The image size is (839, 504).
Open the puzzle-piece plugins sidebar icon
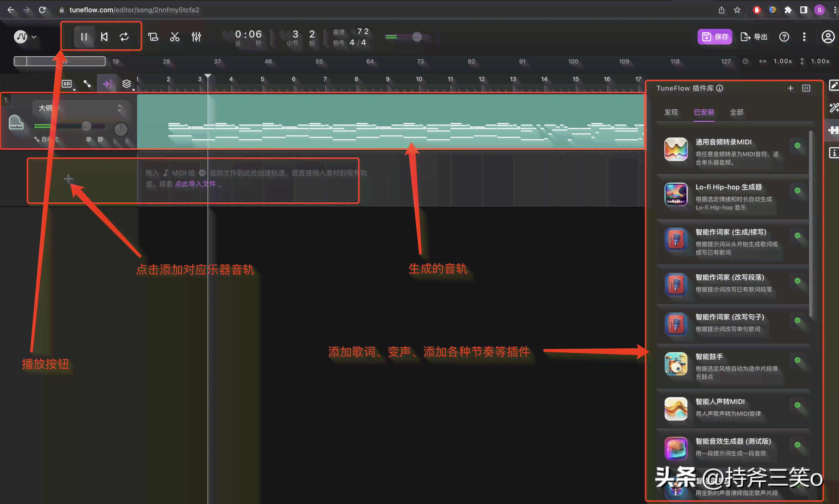834,130
